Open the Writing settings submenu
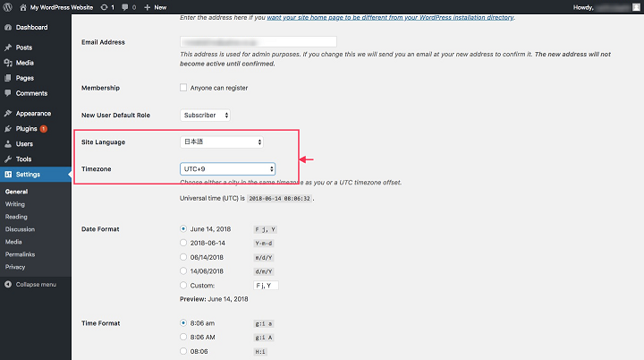644x360 pixels. click(15, 204)
